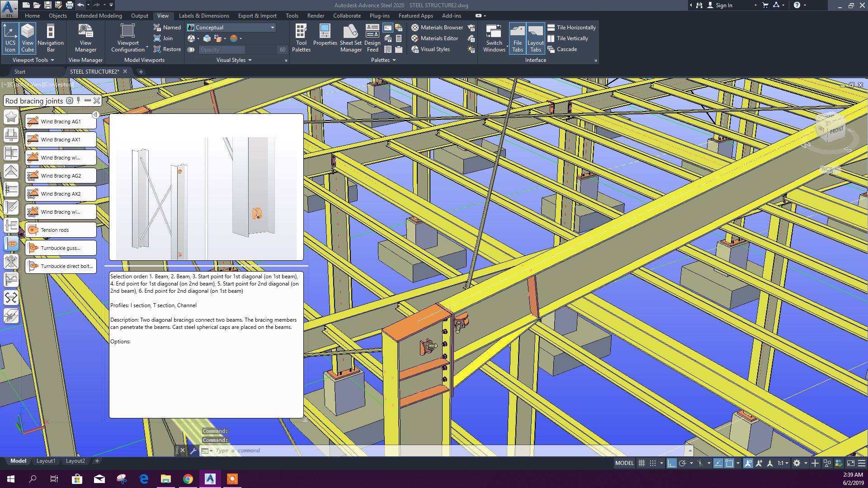Toggle Layout Tabs display

pyautogui.click(x=535, y=38)
